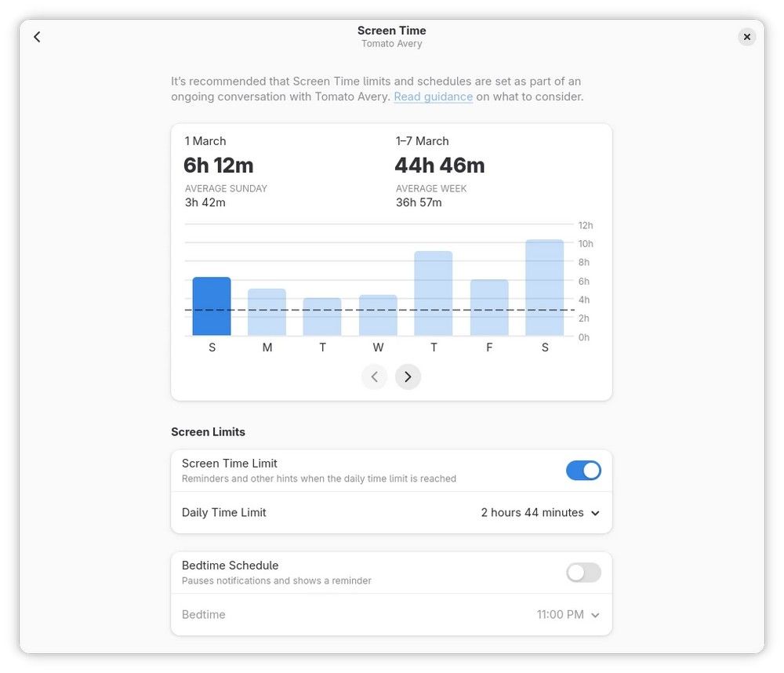Select the 44h 46m weekly total
784x673 pixels.
click(x=440, y=165)
